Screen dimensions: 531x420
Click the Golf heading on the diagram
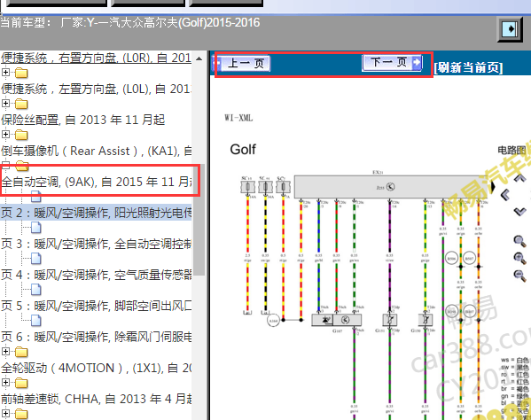(243, 150)
